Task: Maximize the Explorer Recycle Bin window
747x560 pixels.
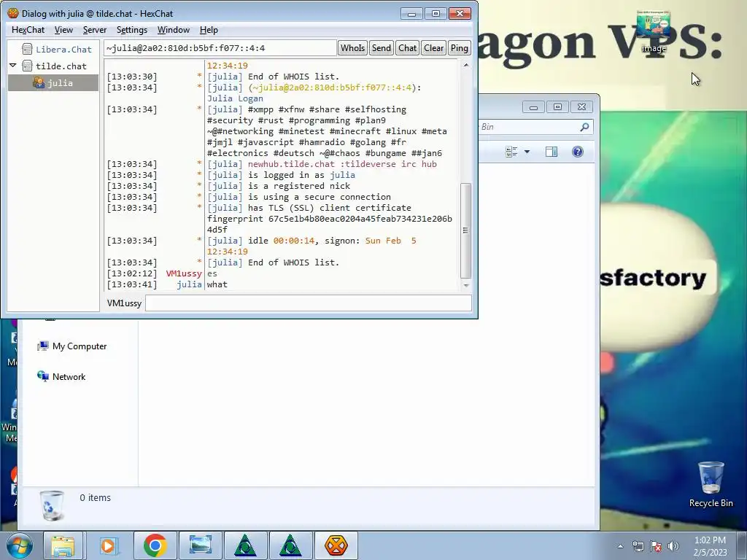Action: pyautogui.click(x=557, y=107)
